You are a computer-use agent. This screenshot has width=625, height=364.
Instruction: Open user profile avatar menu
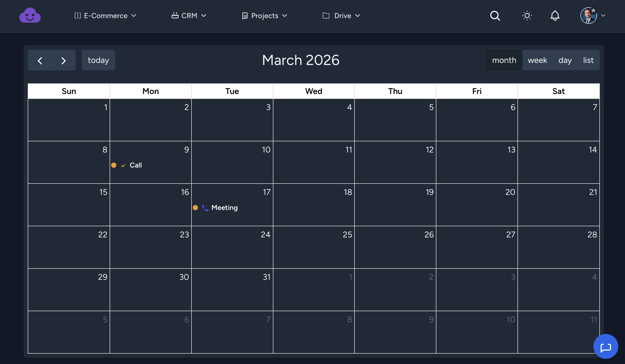coord(589,16)
